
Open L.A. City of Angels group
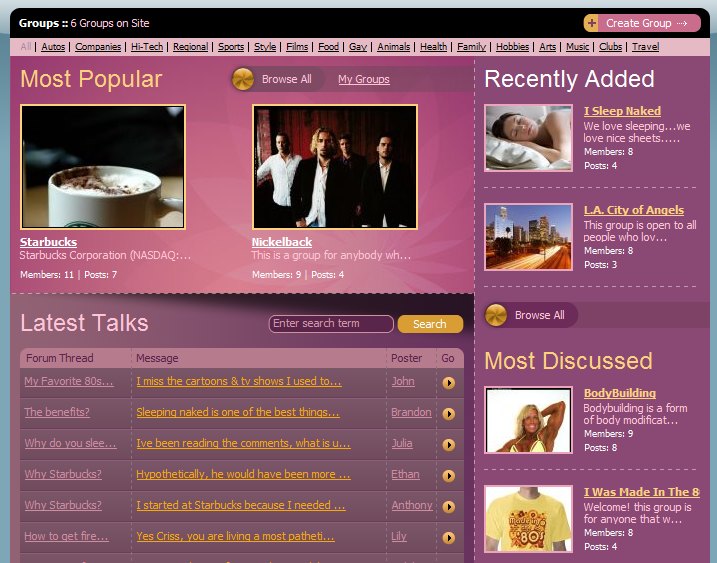click(x=633, y=210)
